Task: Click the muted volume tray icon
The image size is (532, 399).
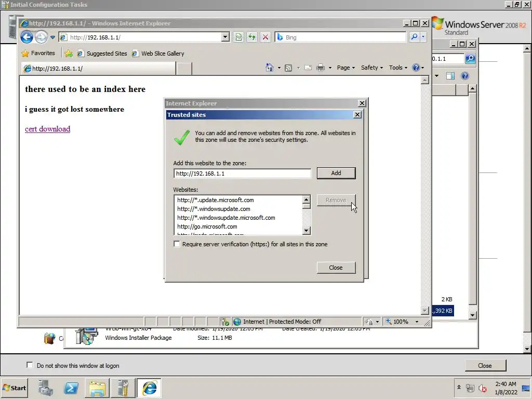Action: coord(482,388)
